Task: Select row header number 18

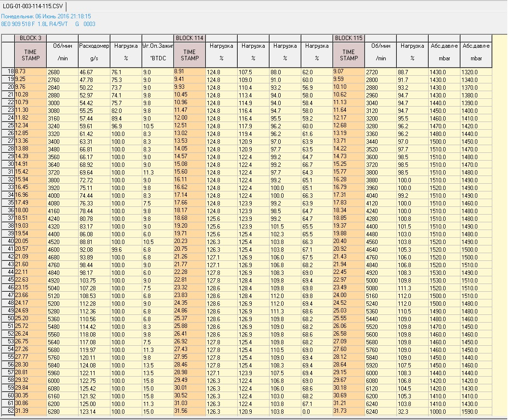Action: [8, 72]
